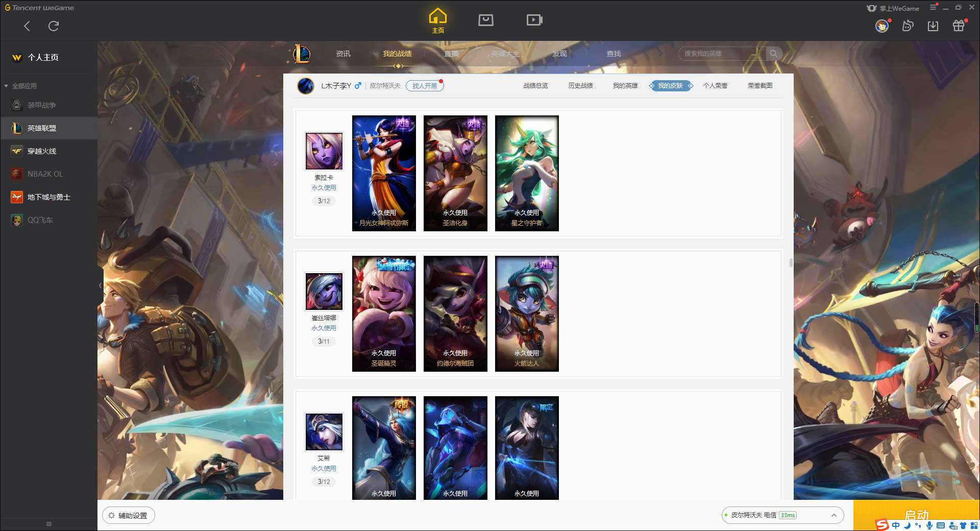Open the friends chat icon near avatar

coord(908,26)
